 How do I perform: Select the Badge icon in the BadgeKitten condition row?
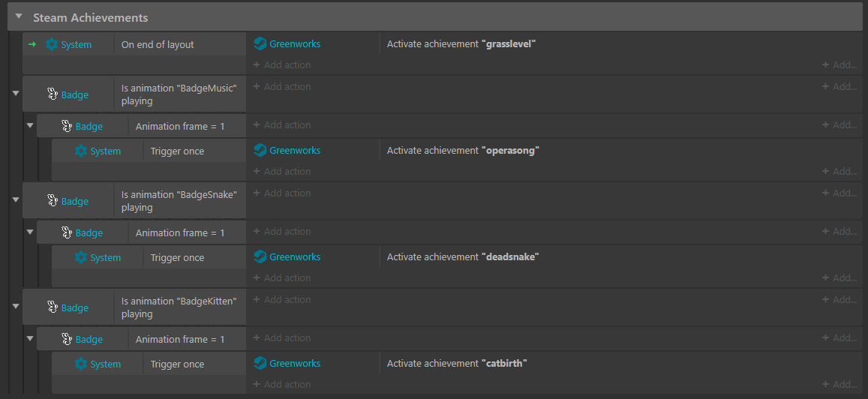pyautogui.click(x=53, y=307)
